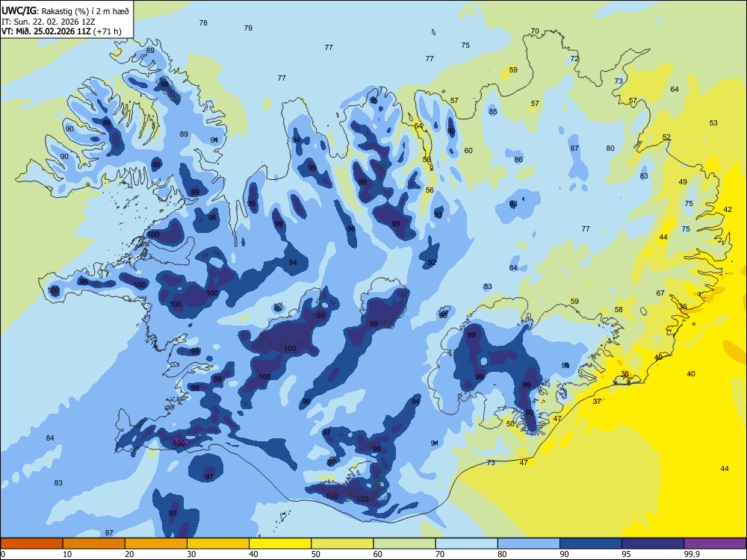Click the map value '67'
747x560 pixels.
[x=660, y=293]
